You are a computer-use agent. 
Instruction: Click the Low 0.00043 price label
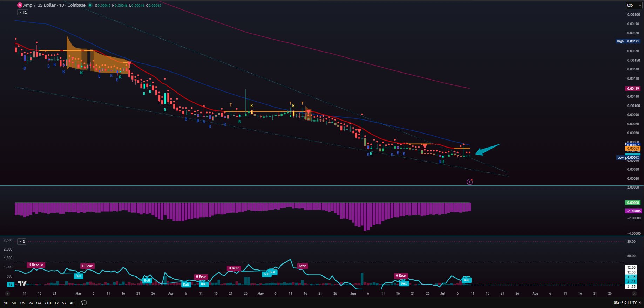(x=629, y=158)
